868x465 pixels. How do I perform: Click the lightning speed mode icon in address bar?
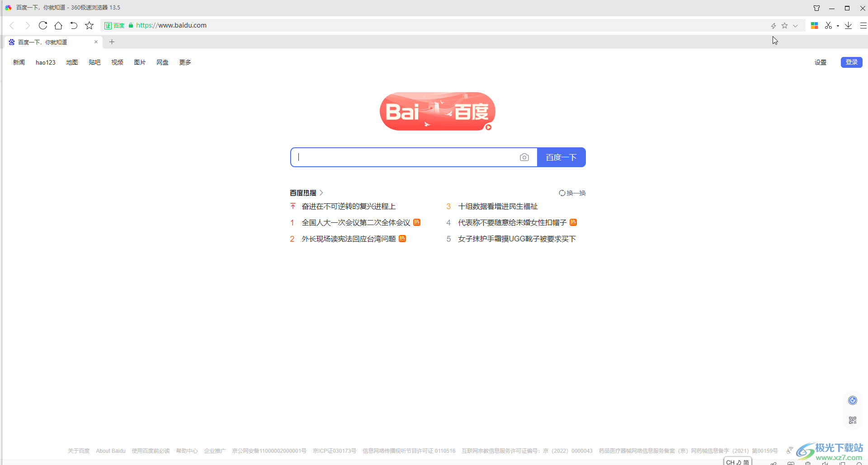(x=774, y=26)
